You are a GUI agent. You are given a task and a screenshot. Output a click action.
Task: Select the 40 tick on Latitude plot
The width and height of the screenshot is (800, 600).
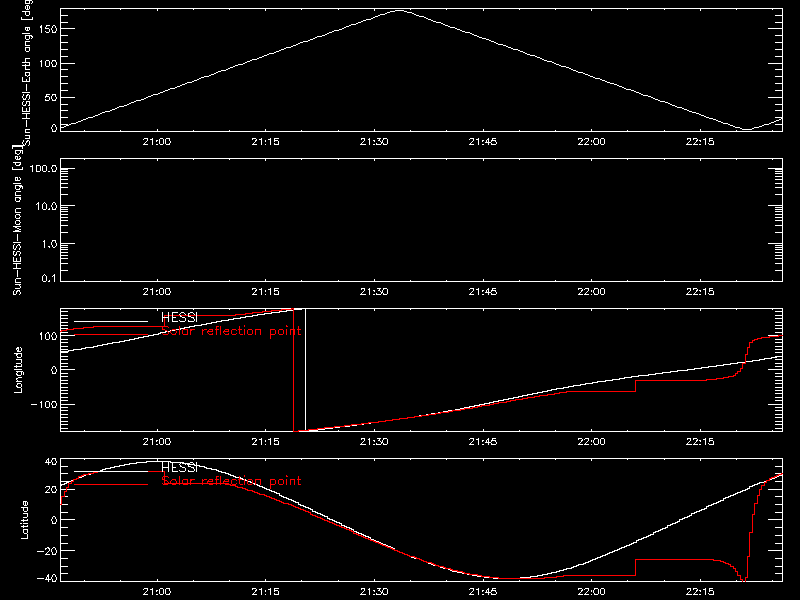[x=51, y=462]
